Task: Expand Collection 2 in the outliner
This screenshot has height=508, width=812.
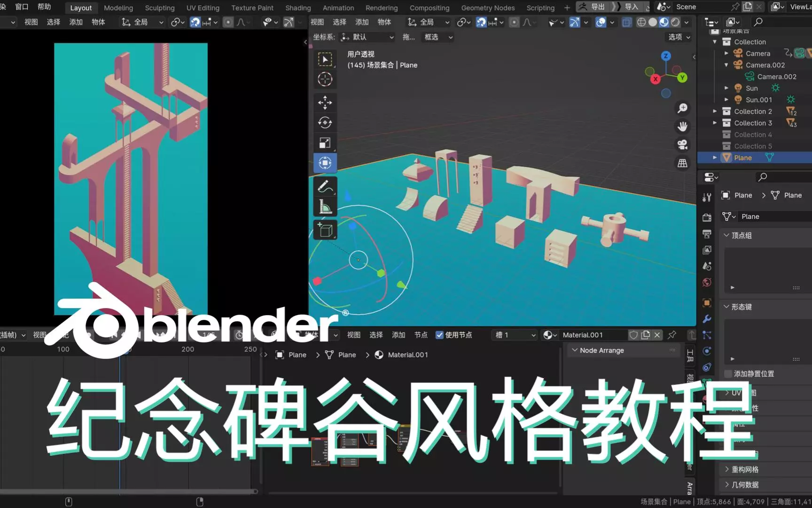Action: (x=715, y=111)
